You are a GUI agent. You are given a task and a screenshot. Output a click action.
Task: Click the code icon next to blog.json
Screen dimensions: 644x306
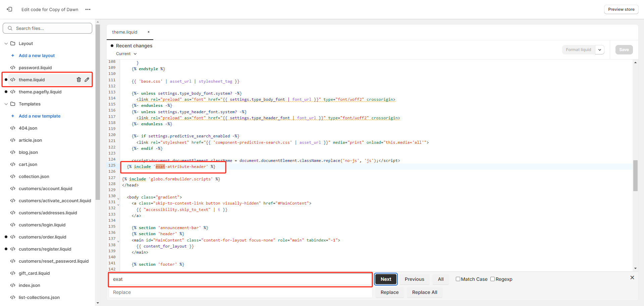coord(13,152)
